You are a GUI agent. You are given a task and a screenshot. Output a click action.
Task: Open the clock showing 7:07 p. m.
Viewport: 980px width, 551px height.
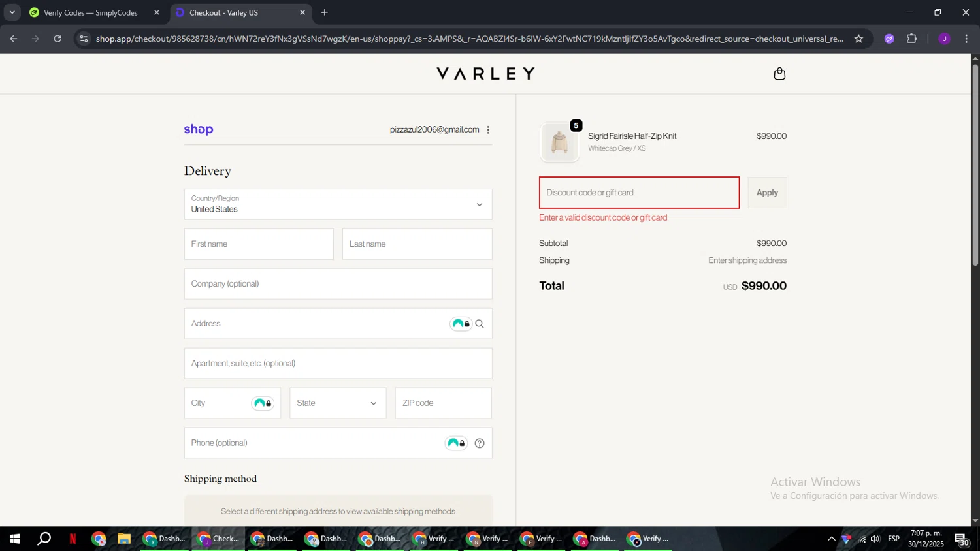point(926,539)
